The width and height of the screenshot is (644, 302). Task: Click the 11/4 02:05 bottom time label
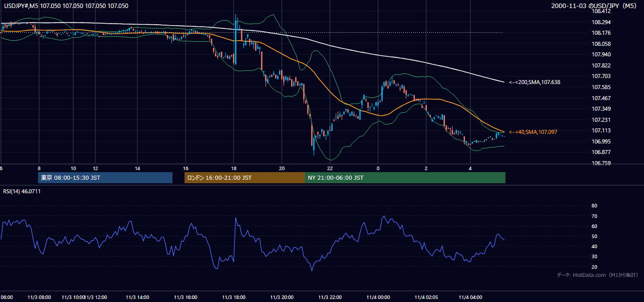pos(426,297)
